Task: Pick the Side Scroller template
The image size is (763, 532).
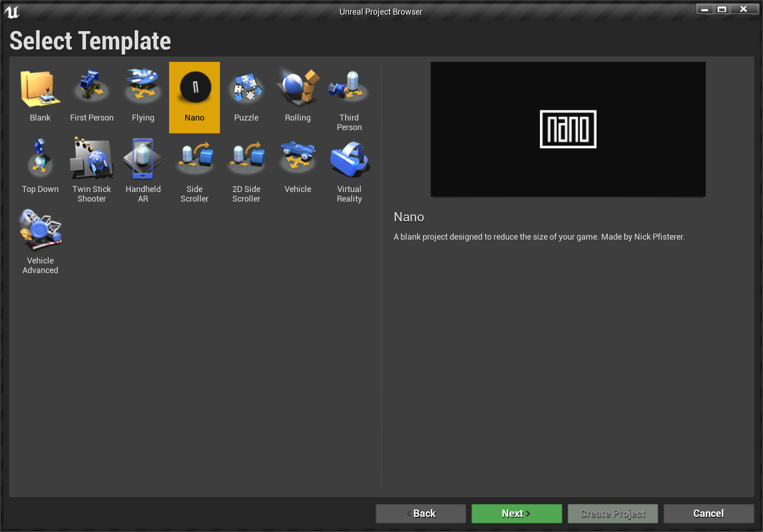Action: pos(194,169)
